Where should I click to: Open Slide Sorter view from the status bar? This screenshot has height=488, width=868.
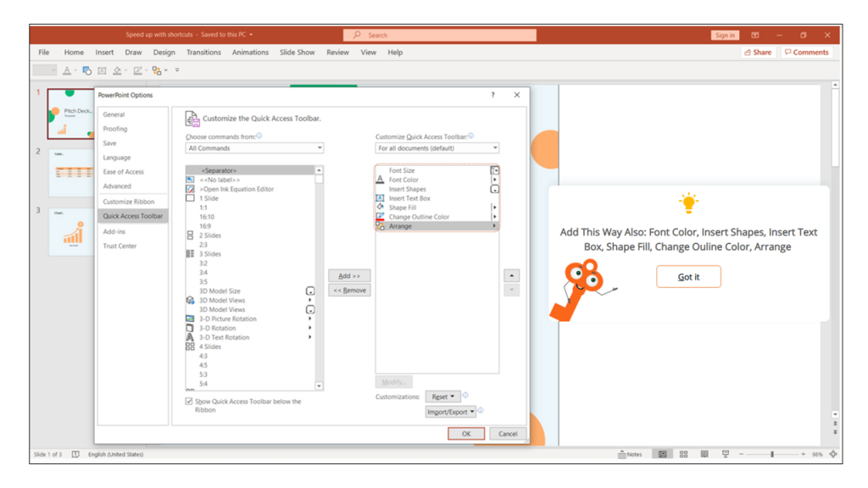683,453
